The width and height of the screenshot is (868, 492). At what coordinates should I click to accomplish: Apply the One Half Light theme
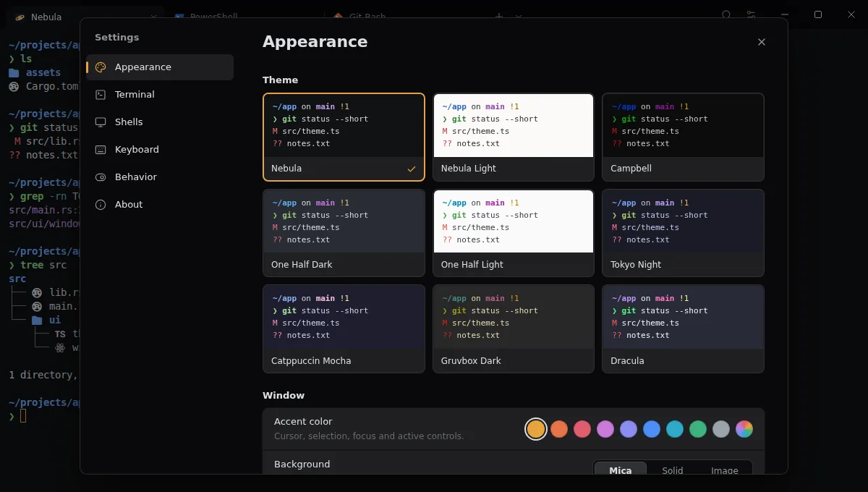pyautogui.click(x=514, y=233)
